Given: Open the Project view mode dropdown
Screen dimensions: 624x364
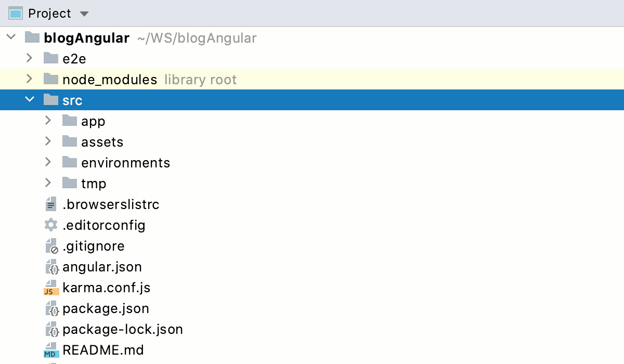Looking at the screenshot, I should [84, 14].
